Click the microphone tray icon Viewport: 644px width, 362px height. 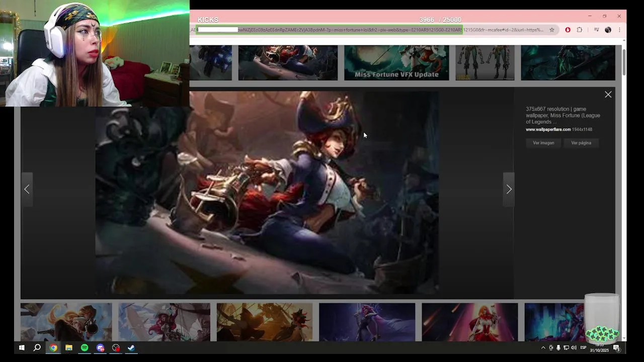pyautogui.click(x=558, y=347)
